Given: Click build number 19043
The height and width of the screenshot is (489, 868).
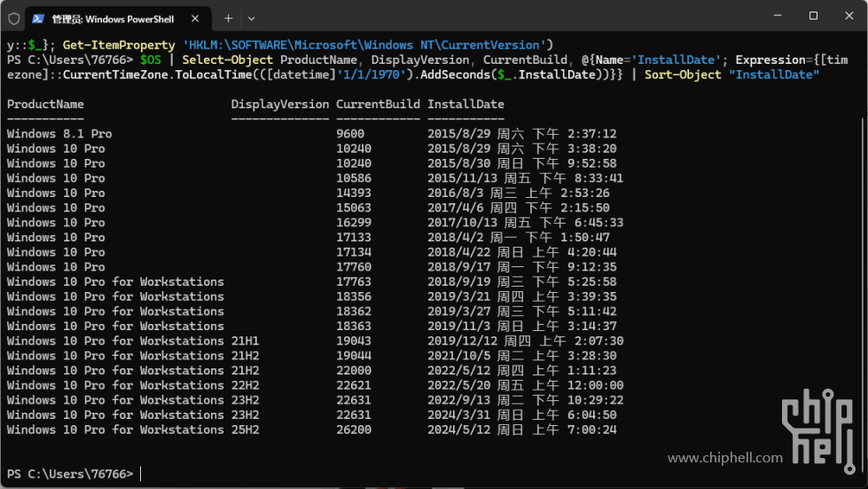Looking at the screenshot, I should coord(354,341).
